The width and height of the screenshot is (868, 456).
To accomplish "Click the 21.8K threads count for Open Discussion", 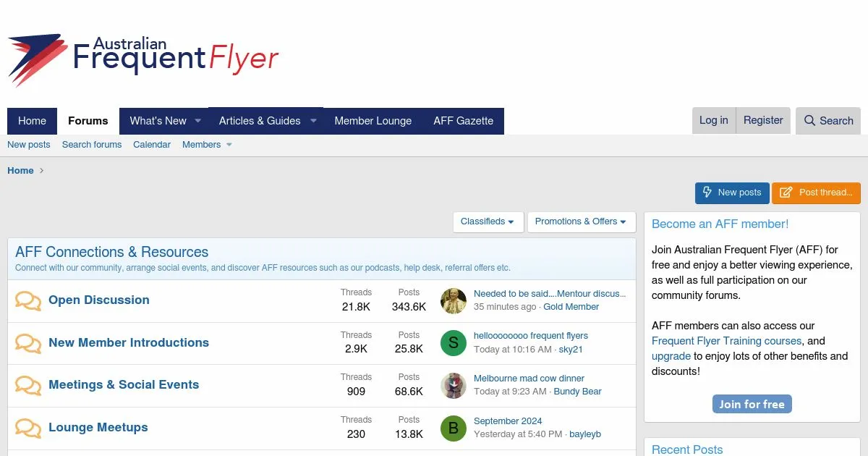I will 356,307.
